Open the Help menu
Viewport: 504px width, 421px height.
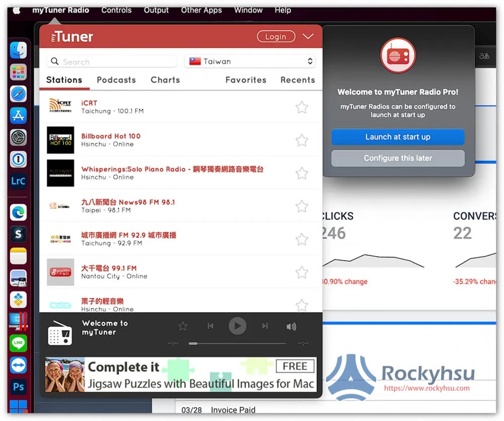point(283,10)
